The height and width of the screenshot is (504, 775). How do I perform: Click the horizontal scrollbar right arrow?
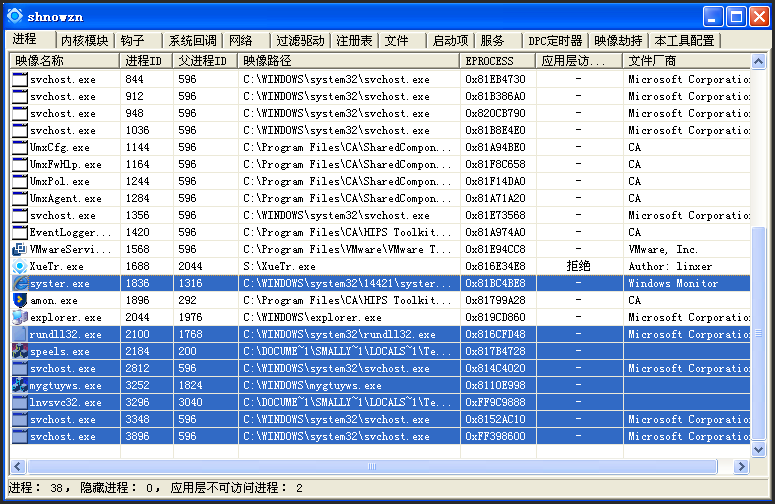click(741, 466)
